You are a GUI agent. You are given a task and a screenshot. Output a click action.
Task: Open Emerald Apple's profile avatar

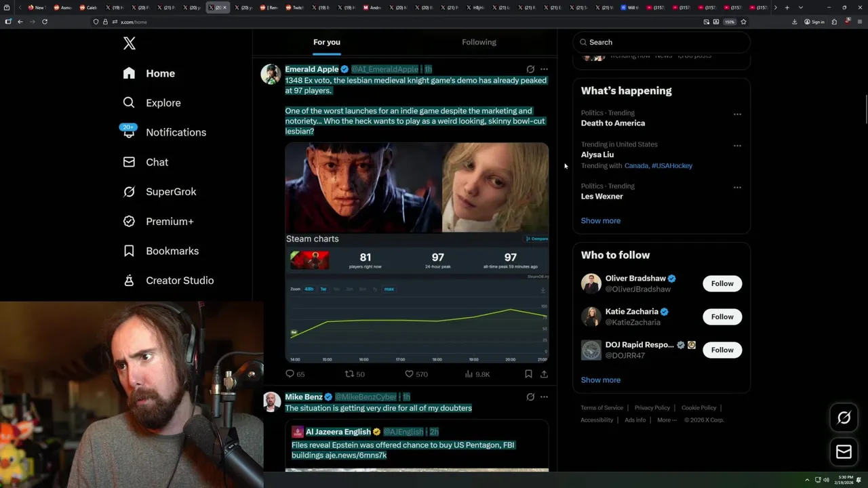271,74
